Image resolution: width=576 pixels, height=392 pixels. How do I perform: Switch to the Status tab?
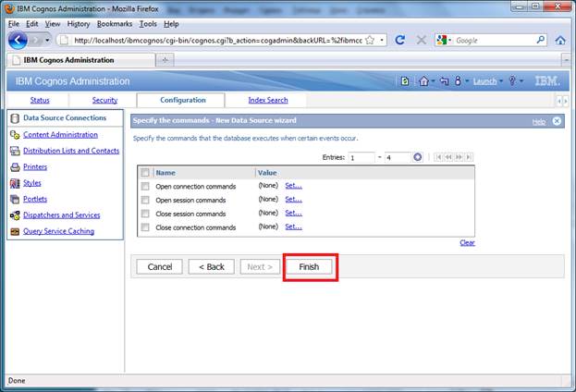tap(40, 100)
